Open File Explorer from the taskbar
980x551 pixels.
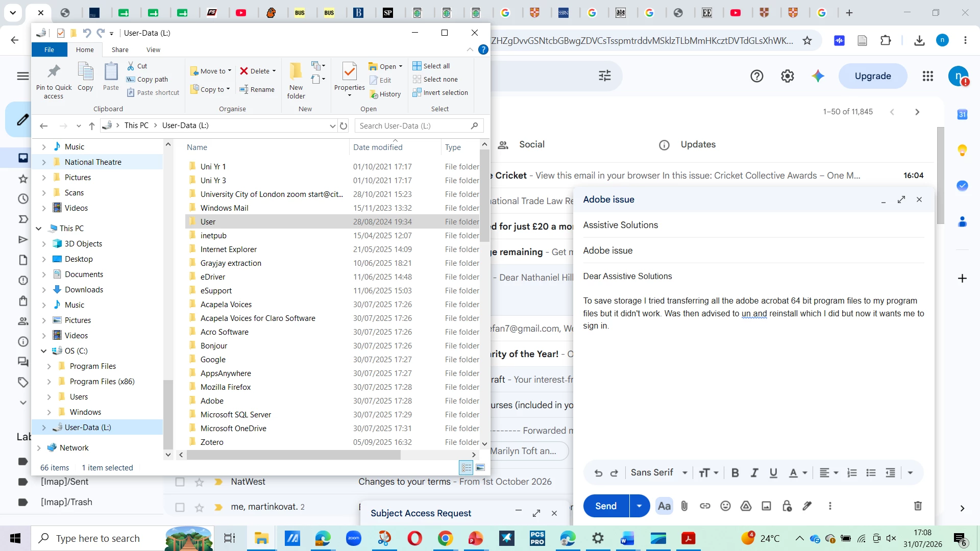click(261, 538)
